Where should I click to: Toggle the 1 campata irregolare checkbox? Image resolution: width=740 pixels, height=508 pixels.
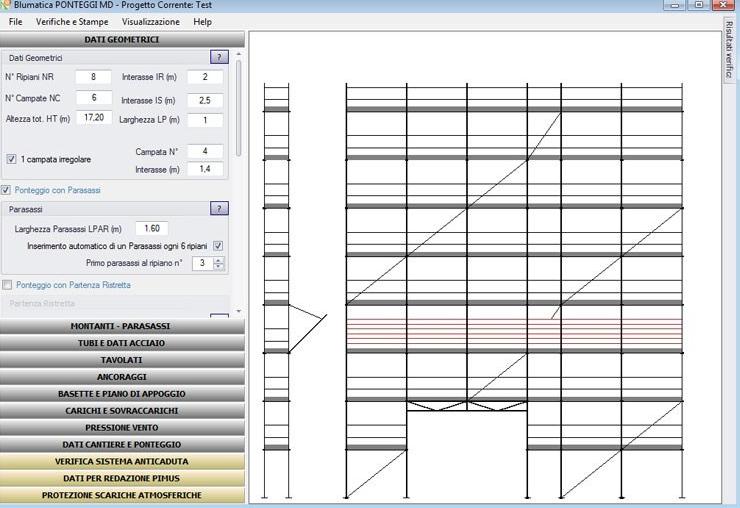pos(11,159)
